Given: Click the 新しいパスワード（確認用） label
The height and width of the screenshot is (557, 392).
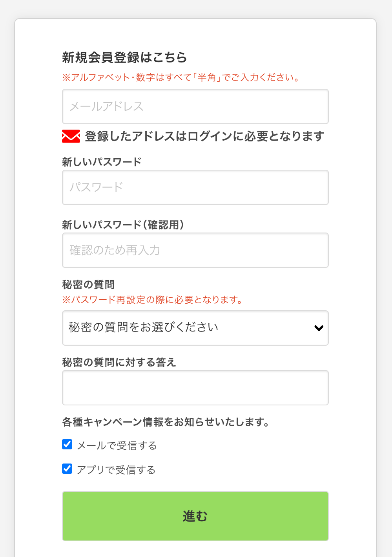Looking at the screenshot, I should [x=123, y=225].
